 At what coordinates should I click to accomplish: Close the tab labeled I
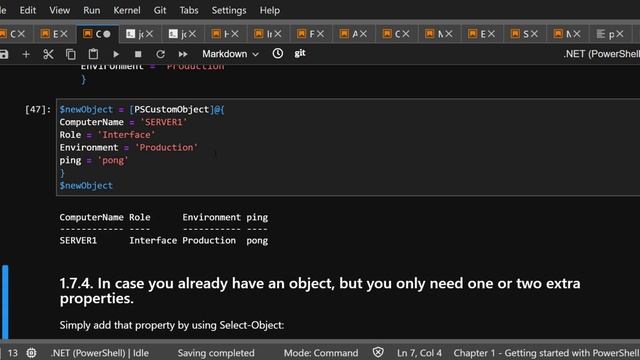tap(278, 34)
